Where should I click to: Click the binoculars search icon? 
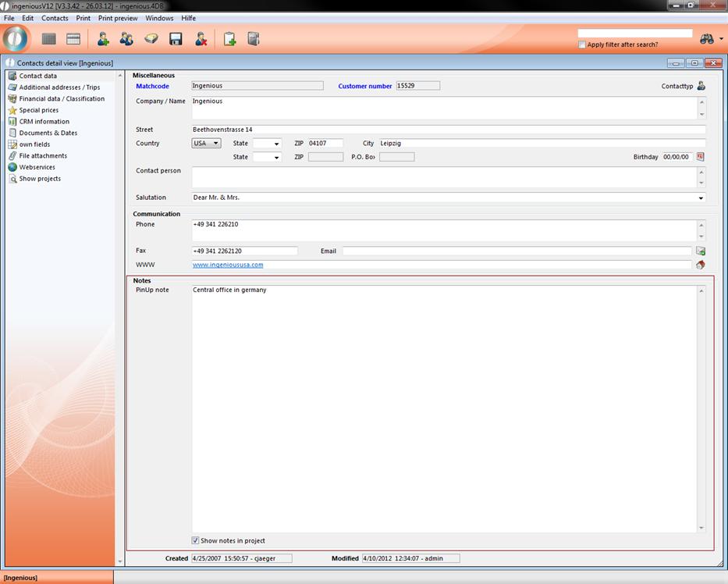point(707,39)
